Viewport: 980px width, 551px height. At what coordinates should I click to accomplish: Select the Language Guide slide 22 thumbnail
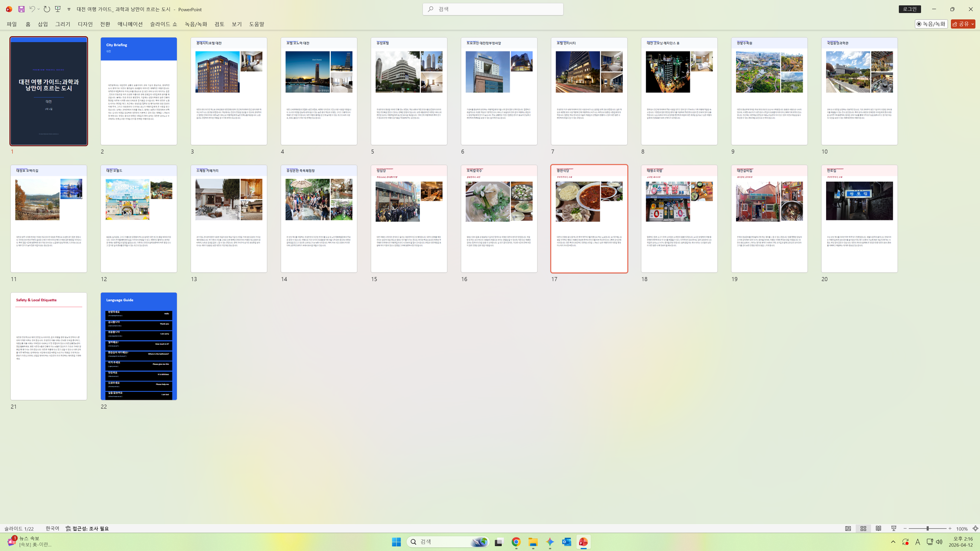click(x=139, y=346)
